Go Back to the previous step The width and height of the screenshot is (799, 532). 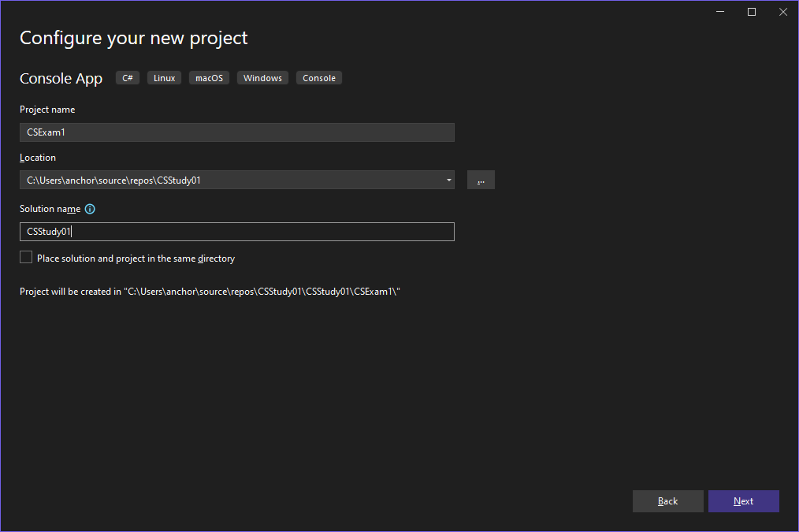(667, 501)
